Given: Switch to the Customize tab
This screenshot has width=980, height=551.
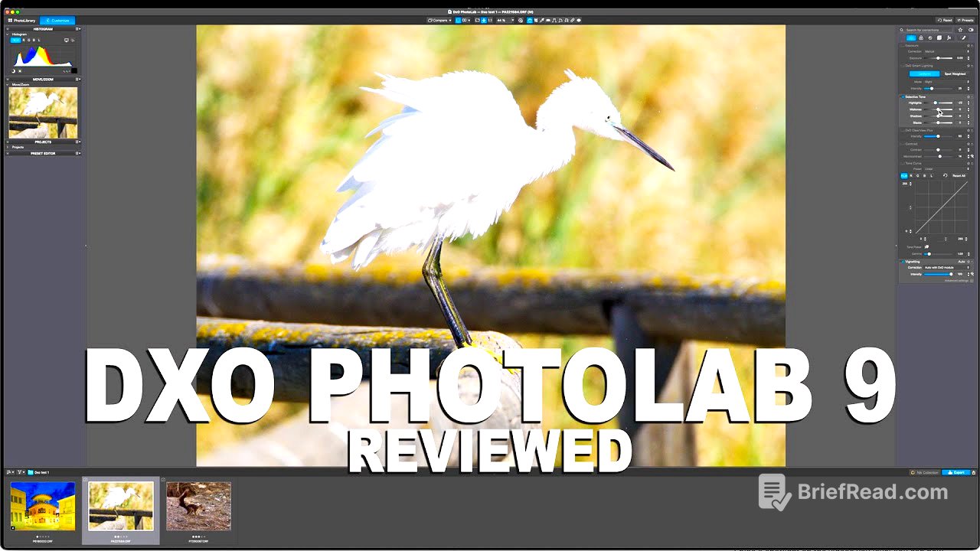Looking at the screenshot, I should click(57, 20).
